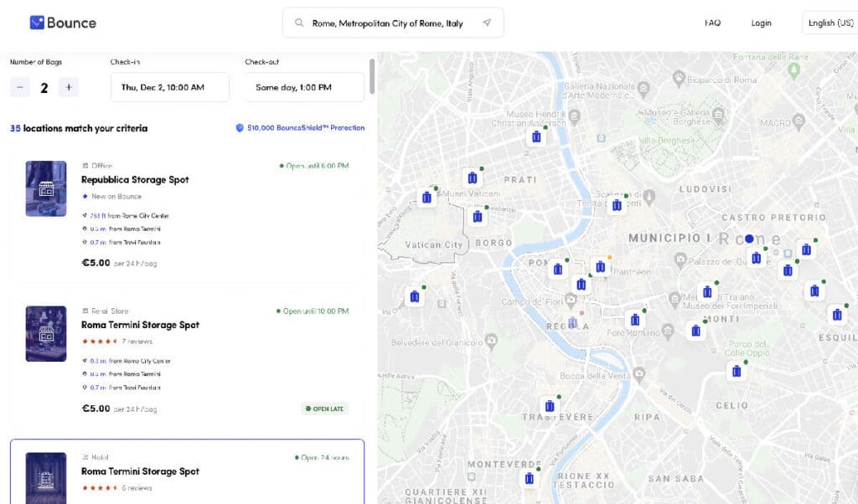
Task: Use current location arrow icon
Action: (x=487, y=23)
